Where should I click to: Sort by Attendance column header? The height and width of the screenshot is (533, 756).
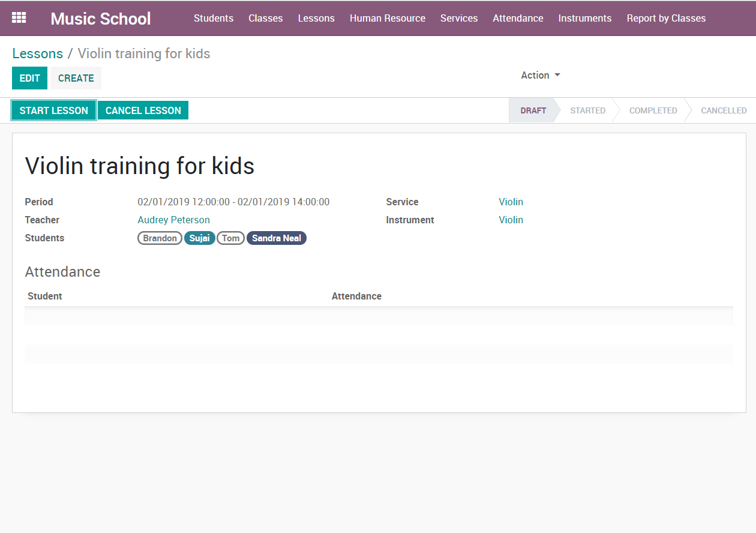(x=356, y=296)
